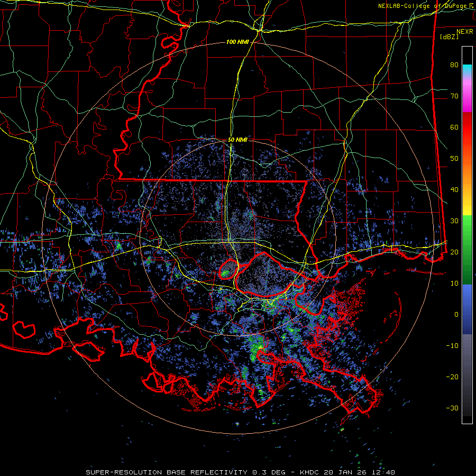Click the green band of the color bar

pyautogui.click(x=467, y=250)
